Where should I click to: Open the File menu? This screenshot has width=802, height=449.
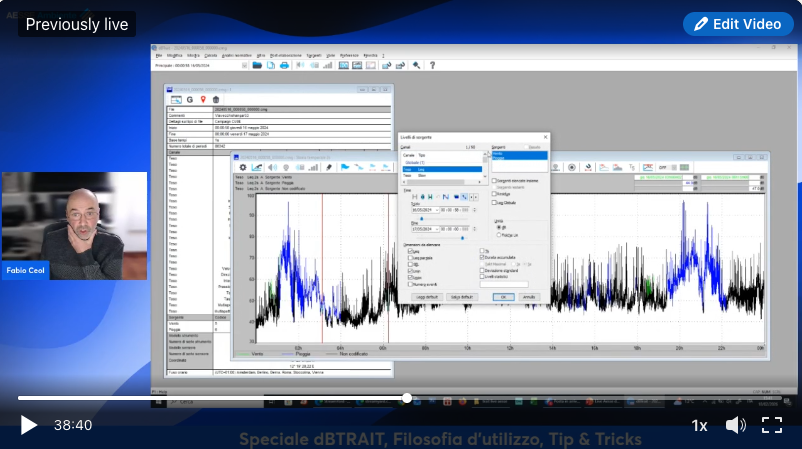[x=159, y=55]
